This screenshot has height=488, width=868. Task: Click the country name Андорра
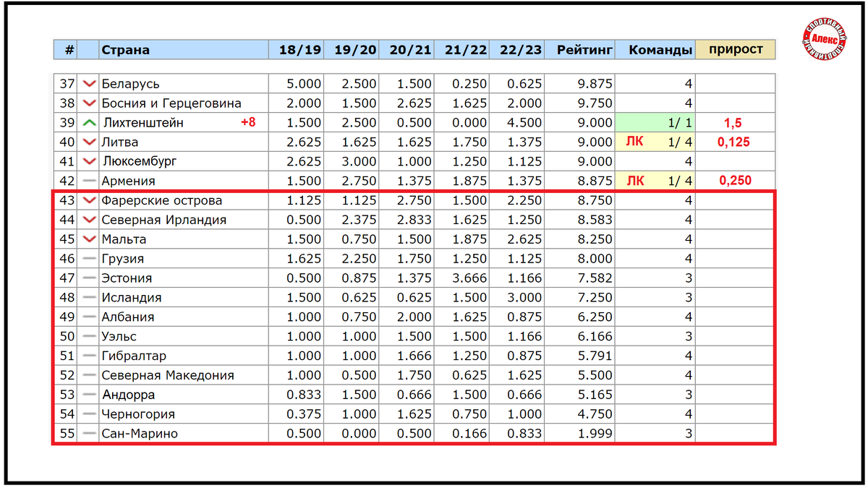click(128, 395)
